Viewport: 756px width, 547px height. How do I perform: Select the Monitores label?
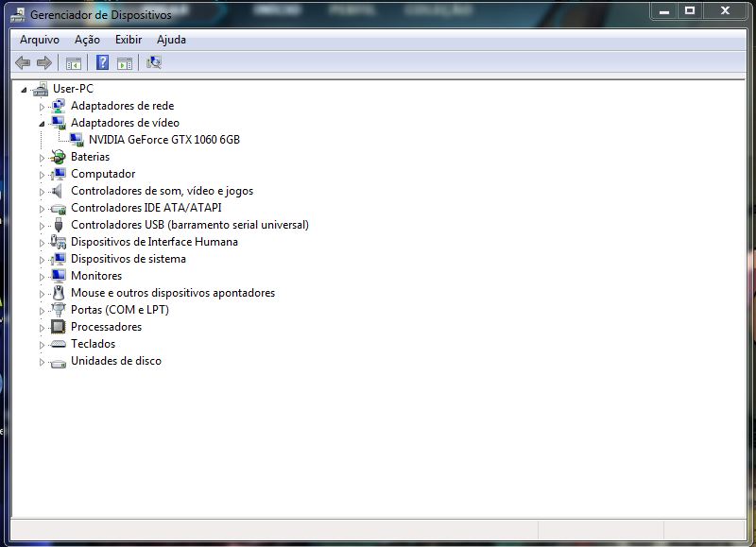pyautogui.click(x=96, y=276)
